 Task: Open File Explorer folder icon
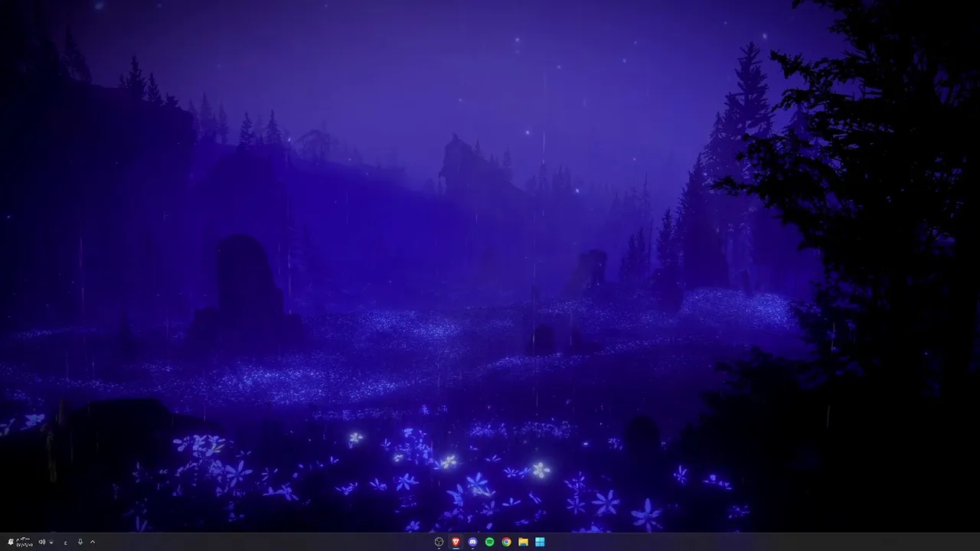[523, 542]
